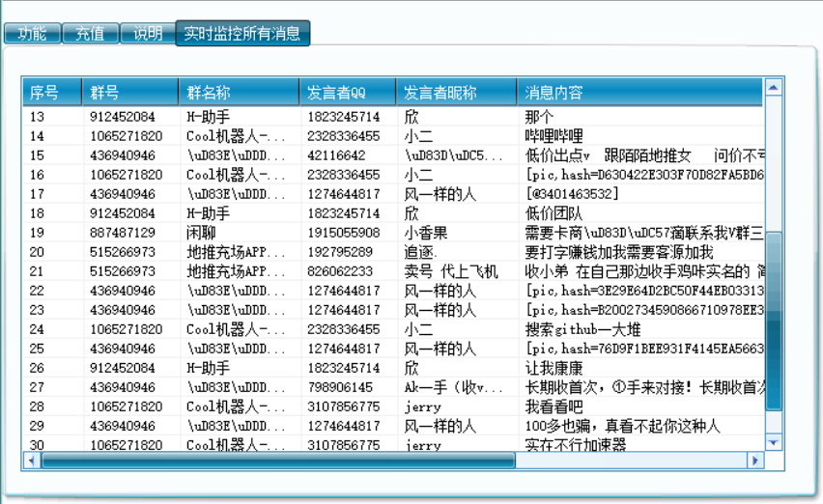Click the 发言者昵称 column header
The width and height of the screenshot is (823, 504).
tap(455, 93)
